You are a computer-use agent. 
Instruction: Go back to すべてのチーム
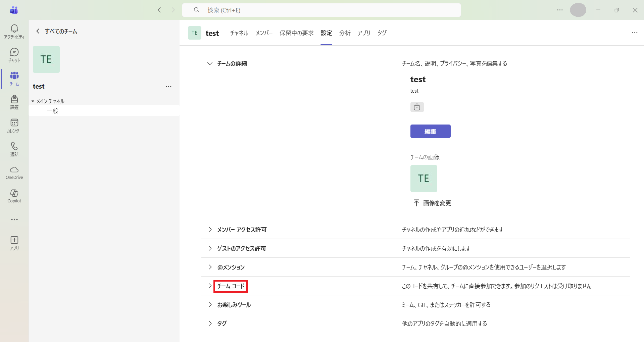[56, 31]
